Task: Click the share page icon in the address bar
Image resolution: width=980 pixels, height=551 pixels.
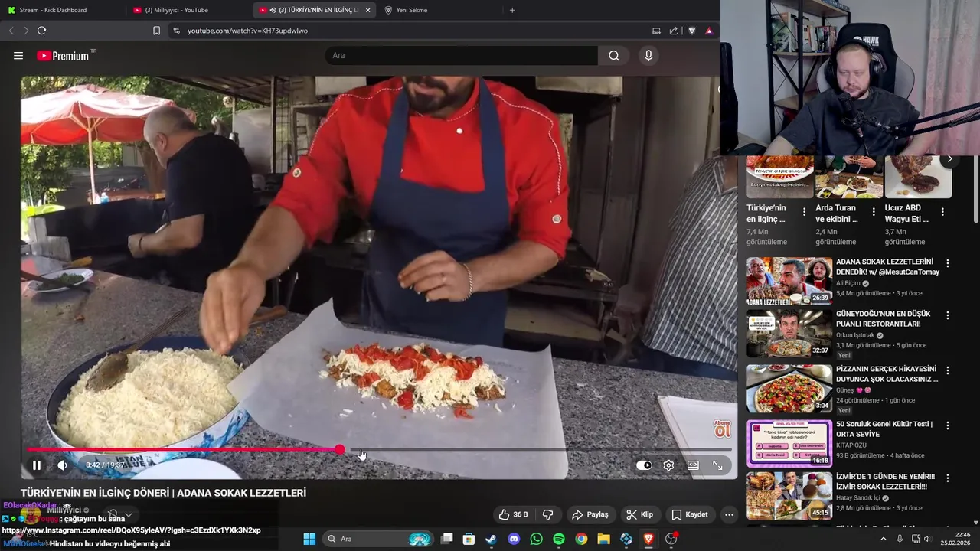Action: (x=674, y=31)
